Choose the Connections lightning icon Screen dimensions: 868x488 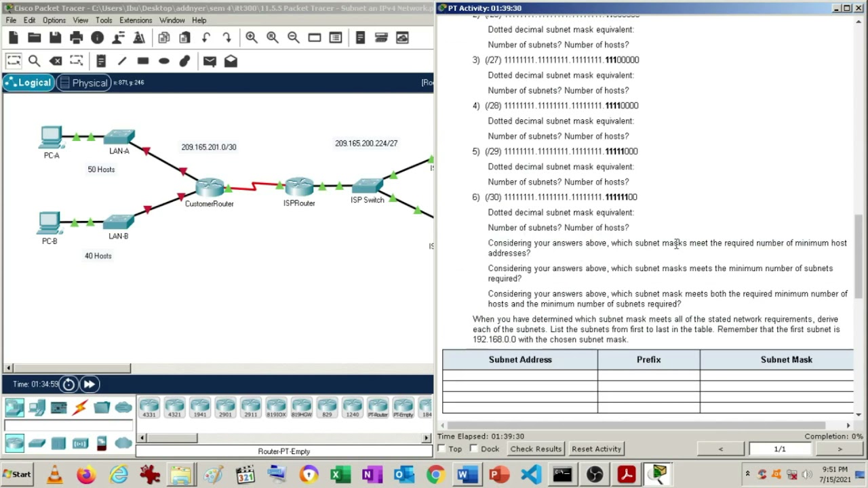(80, 407)
